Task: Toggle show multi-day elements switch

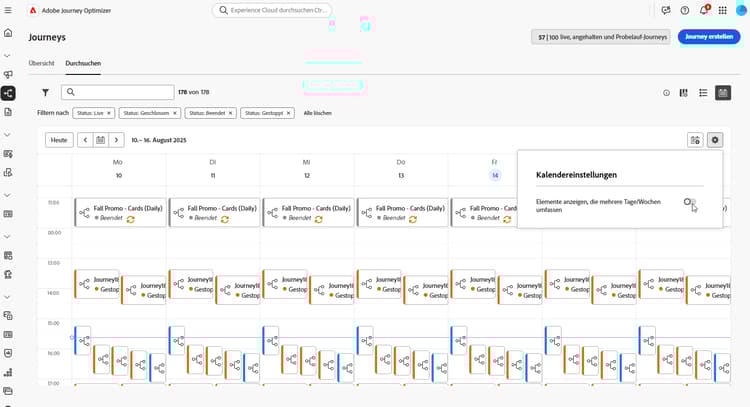Action: point(689,202)
